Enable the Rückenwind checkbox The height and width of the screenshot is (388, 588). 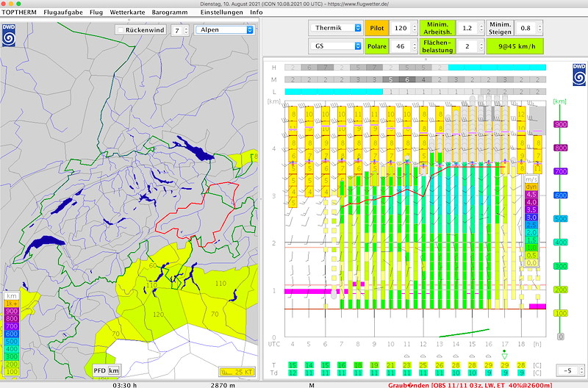(121, 30)
